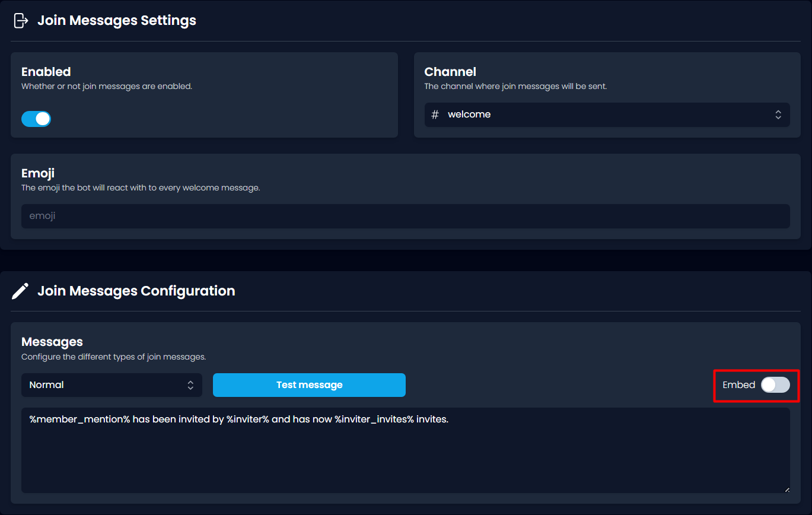Click the Embed label text

(737, 384)
